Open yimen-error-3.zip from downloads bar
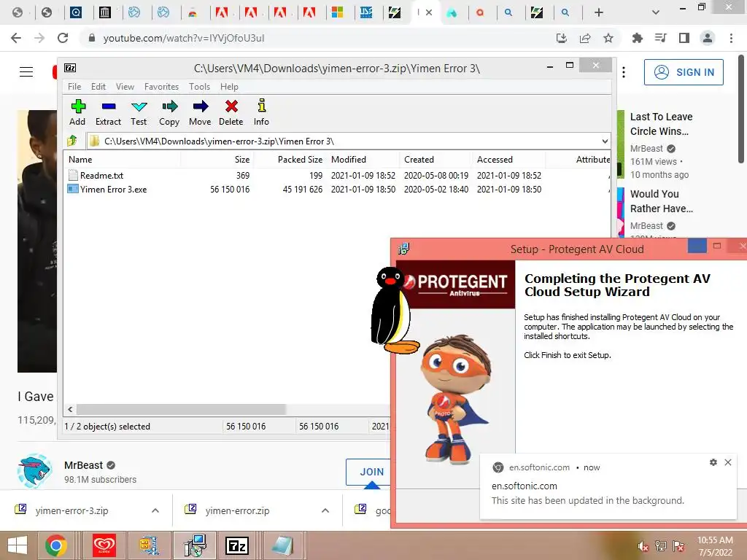This screenshot has height=560, width=747. [x=71, y=510]
